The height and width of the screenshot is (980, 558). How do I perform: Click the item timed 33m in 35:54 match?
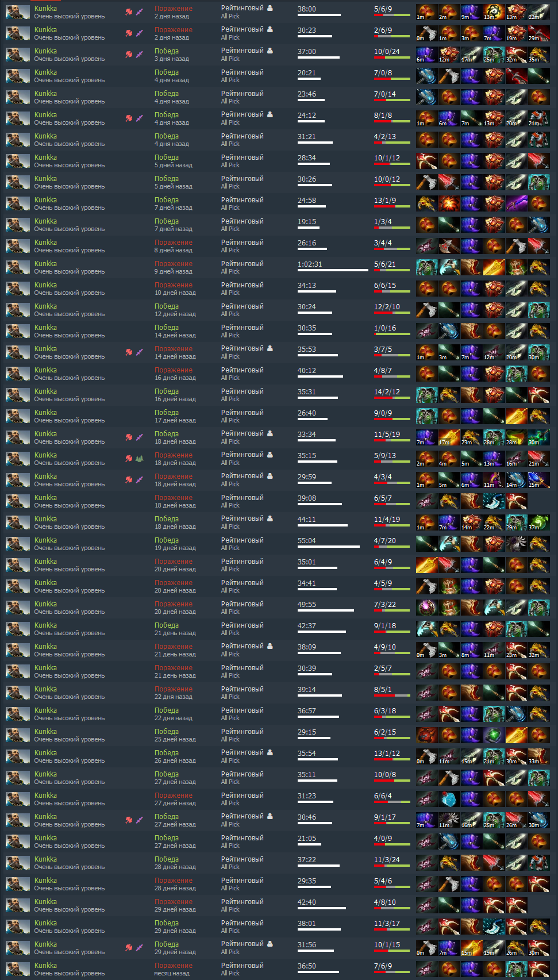(x=539, y=757)
